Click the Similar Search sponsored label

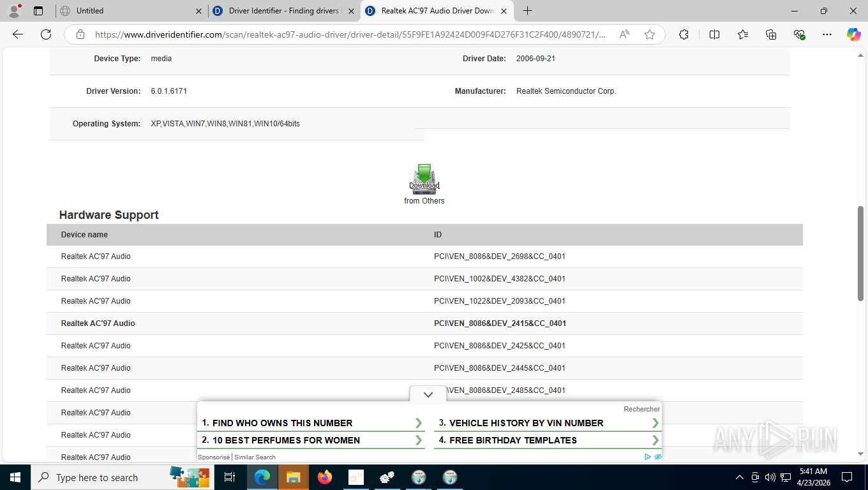[255, 457]
